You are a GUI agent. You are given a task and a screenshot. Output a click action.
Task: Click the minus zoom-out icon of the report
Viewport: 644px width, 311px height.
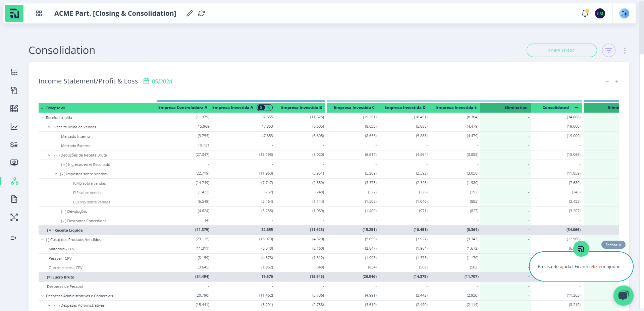click(607, 81)
